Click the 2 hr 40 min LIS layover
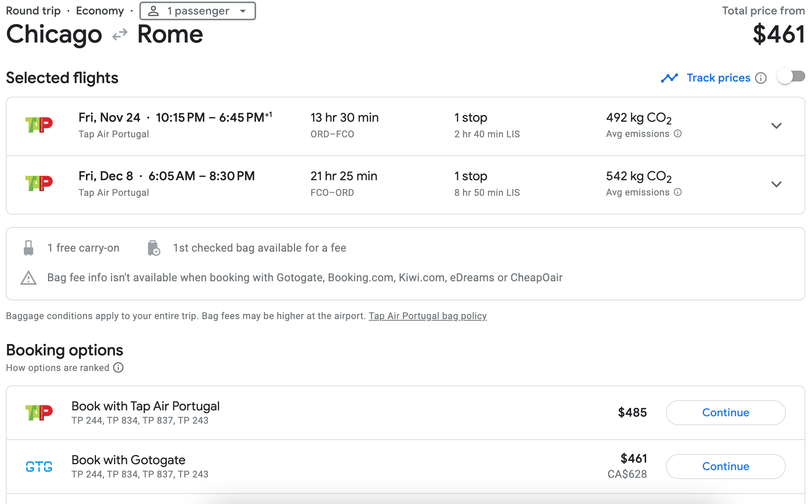This screenshot has width=812, height=504. click(487, 134)
